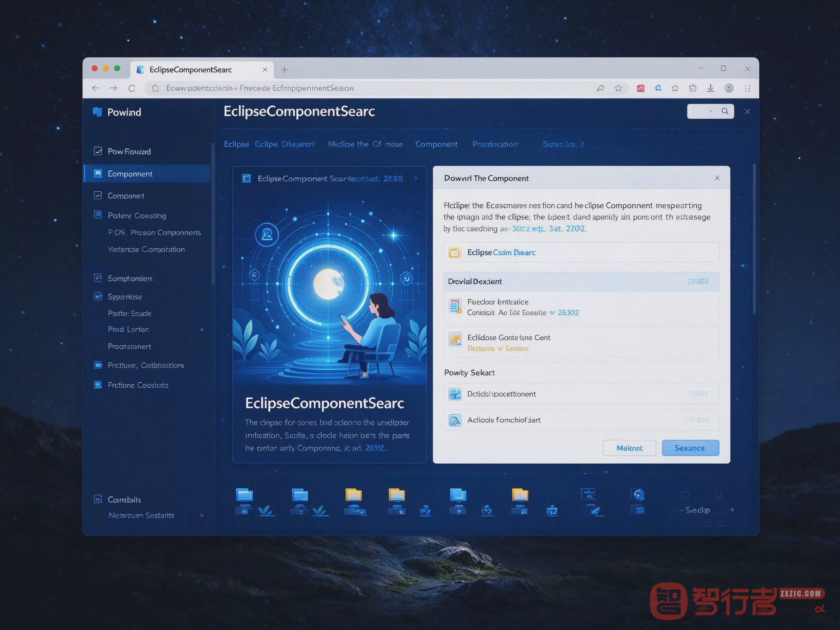Viewport: 840px width, 630px height.
Task: Click the Seaance button
Action: [690, 448]
